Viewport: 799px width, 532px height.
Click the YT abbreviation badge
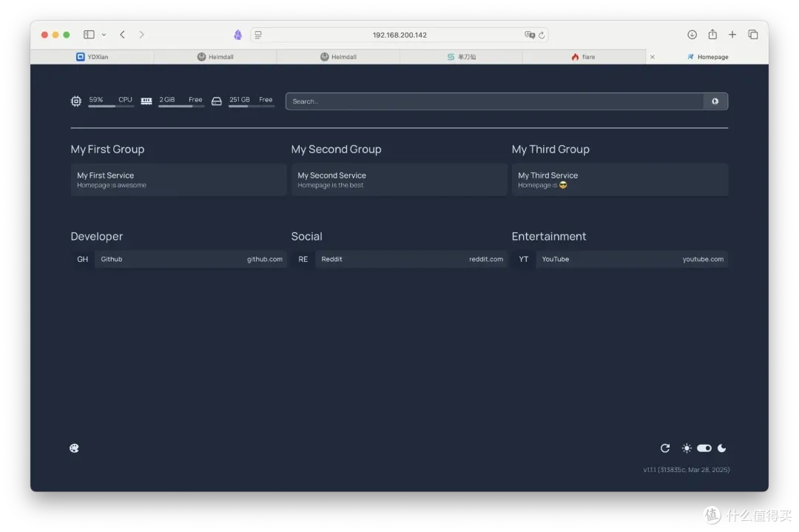coord(524,259)
